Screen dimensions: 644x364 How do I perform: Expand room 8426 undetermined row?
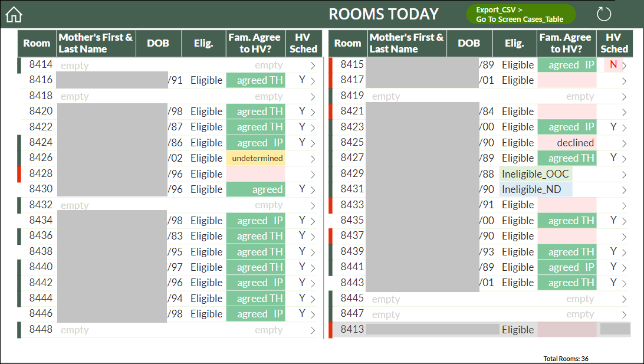tap(313, 159)
